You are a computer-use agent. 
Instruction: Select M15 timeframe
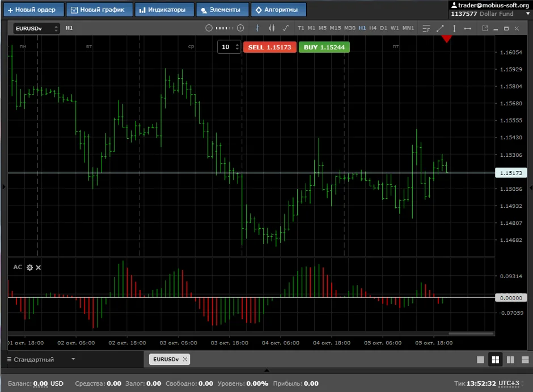click(x=335, y=28)
